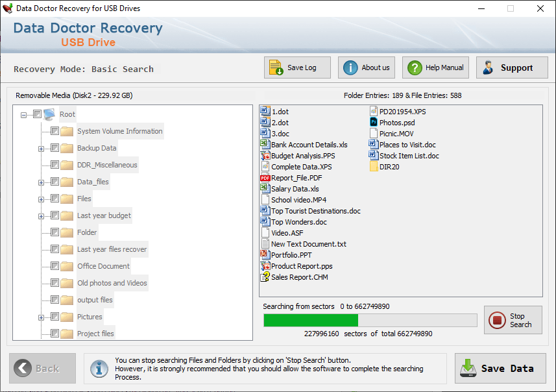Click the blank file icon beside School video.MP4
This screenshot has height=392, width=556.
click(x=265, y=199)
